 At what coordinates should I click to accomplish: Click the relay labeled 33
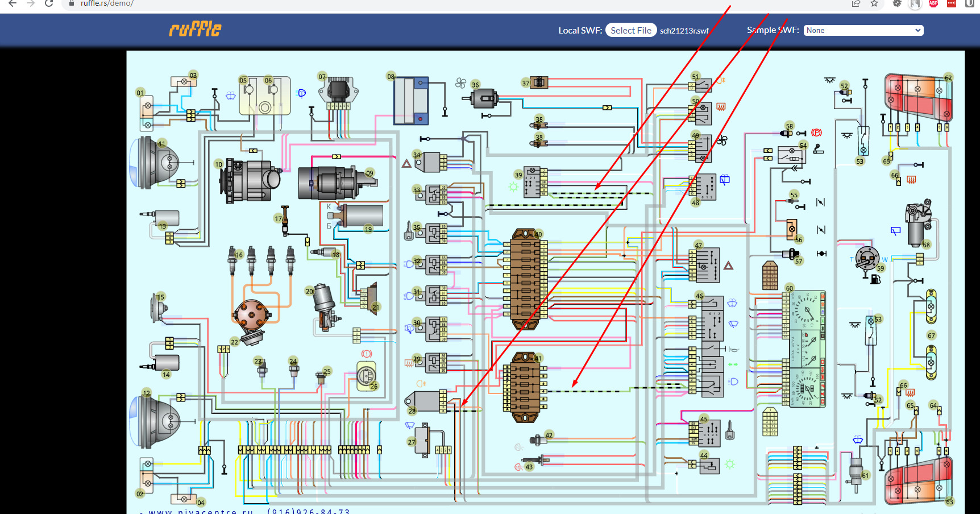tap(433, 195)
